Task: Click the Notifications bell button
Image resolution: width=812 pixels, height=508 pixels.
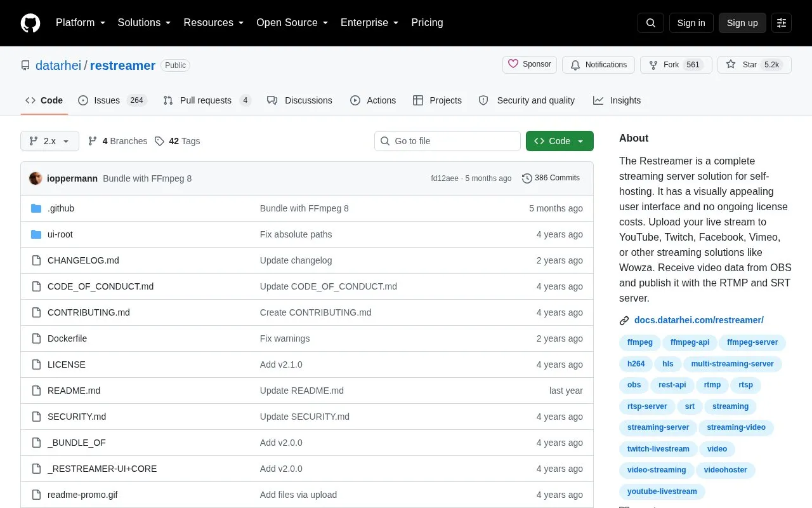Action: (x=599, y=65)
